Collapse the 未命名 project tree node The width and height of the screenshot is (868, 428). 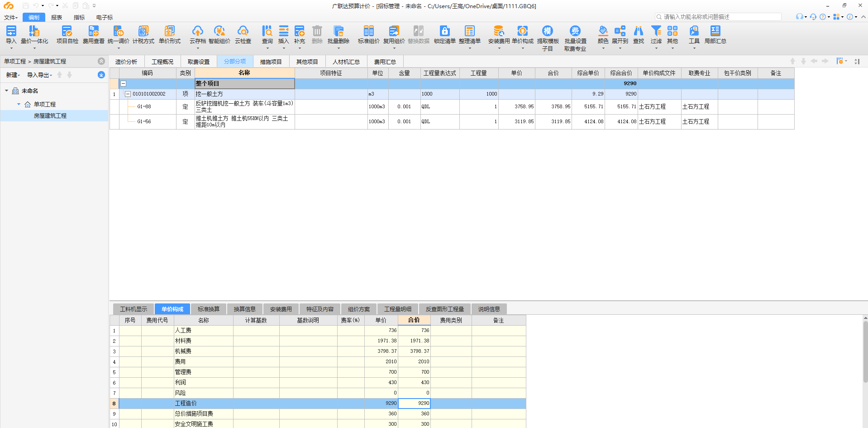click(7, 91)
